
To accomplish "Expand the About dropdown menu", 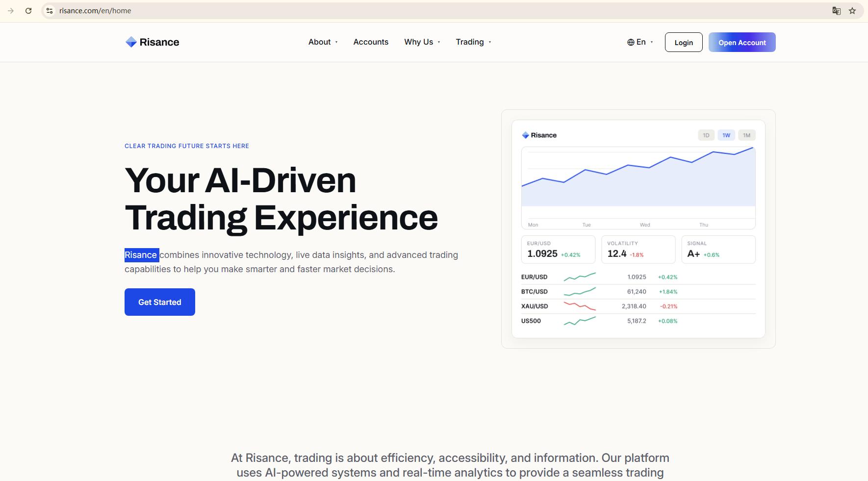I will coord(323,42).
